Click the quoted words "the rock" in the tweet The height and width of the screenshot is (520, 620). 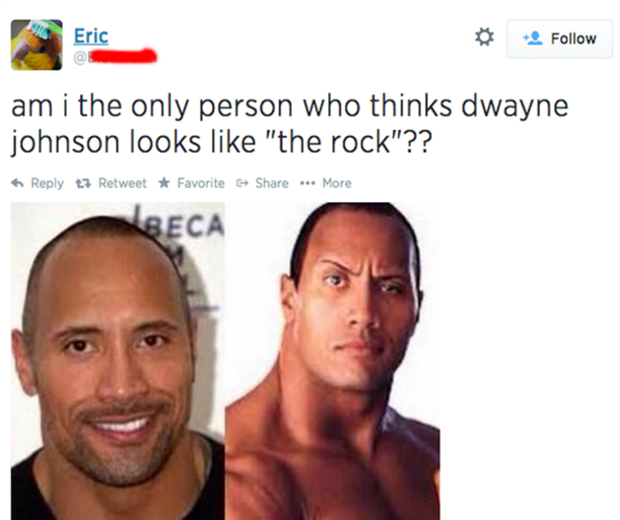tap(335, 142)
